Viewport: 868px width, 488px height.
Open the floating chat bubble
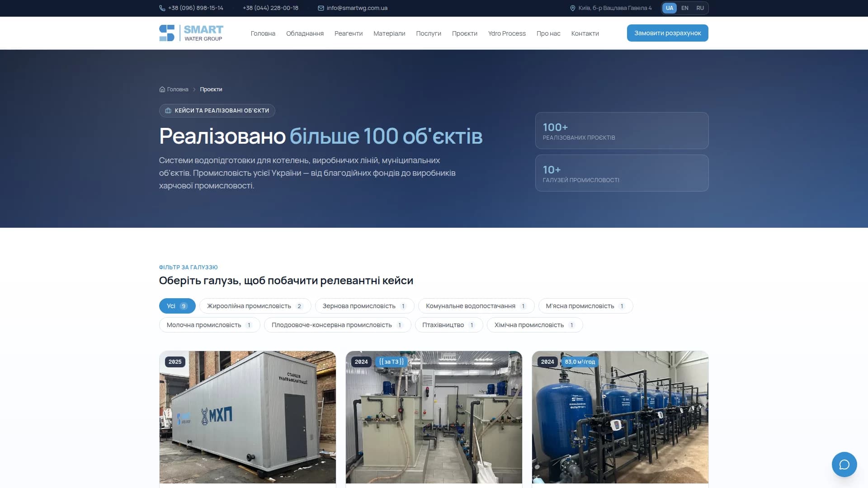(844, 465)
